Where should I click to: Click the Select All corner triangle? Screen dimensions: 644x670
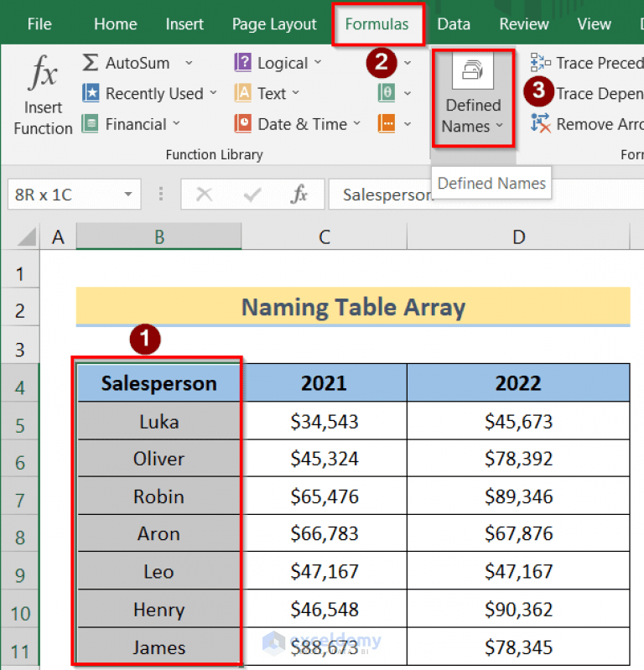pyautogui.click(x=27, y=236)
